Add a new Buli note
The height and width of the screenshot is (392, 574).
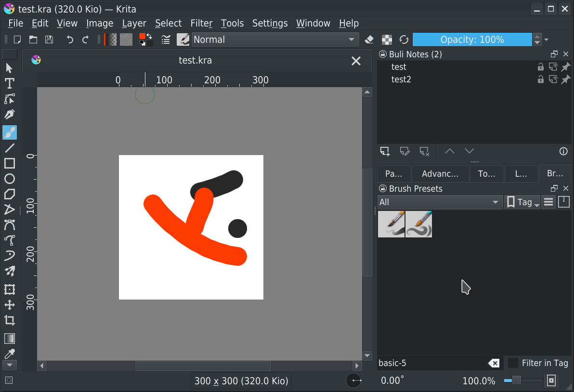coord(385,151)
